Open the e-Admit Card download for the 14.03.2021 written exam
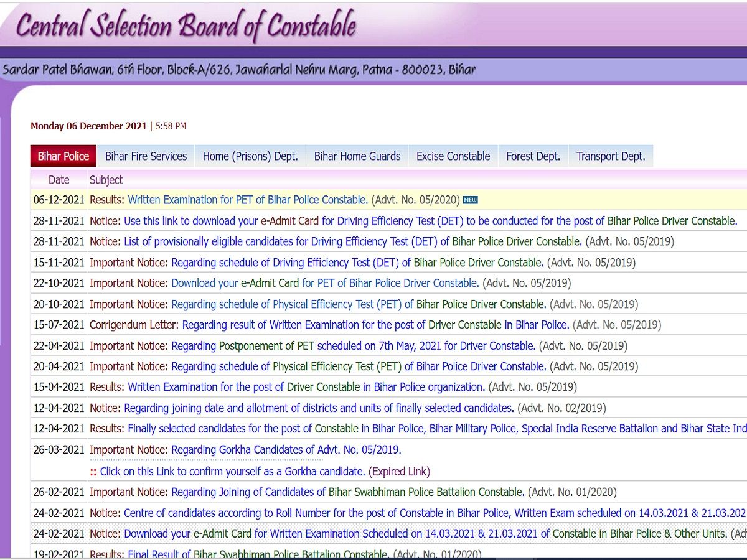Image resolution: width=747 pixels, height=560 pixels. [x=425, y=533]
